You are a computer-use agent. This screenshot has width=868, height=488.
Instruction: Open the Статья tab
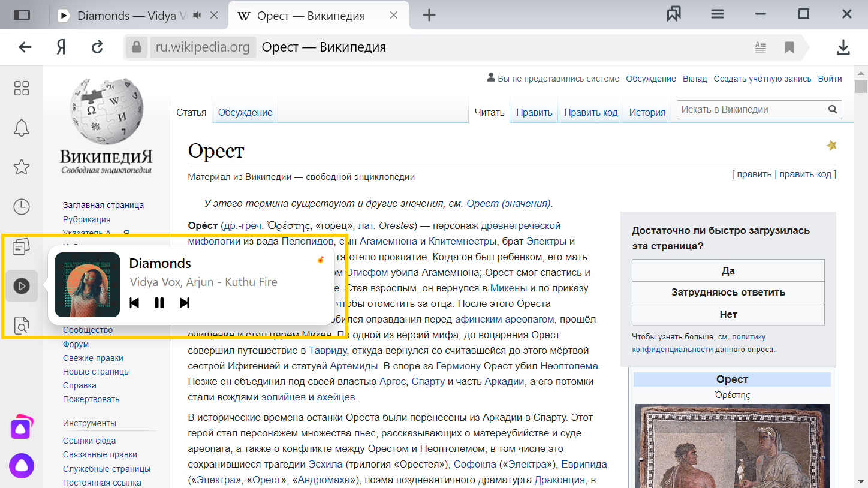[191, 112]
